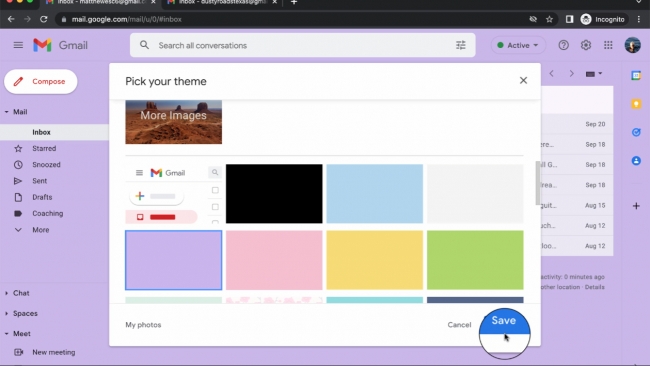This screenshot has width=650, height=366.
Task: Open search filter options icon
Action: click(x=461, y=45)
